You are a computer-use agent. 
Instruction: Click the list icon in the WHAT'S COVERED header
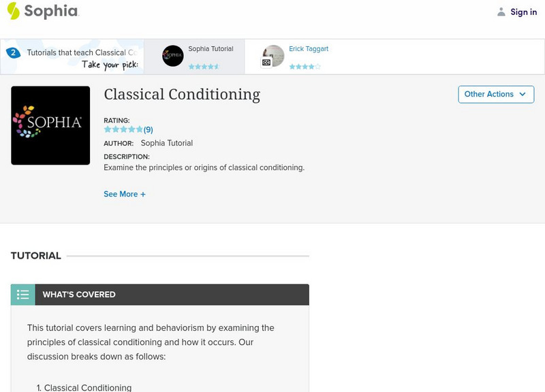coord(22,294)
